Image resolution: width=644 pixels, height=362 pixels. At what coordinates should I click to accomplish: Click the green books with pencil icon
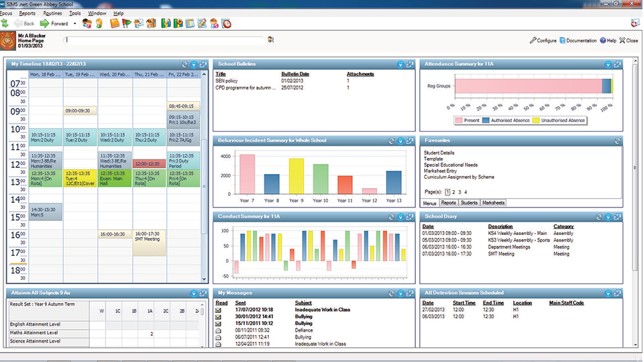[x=166, y=24]
